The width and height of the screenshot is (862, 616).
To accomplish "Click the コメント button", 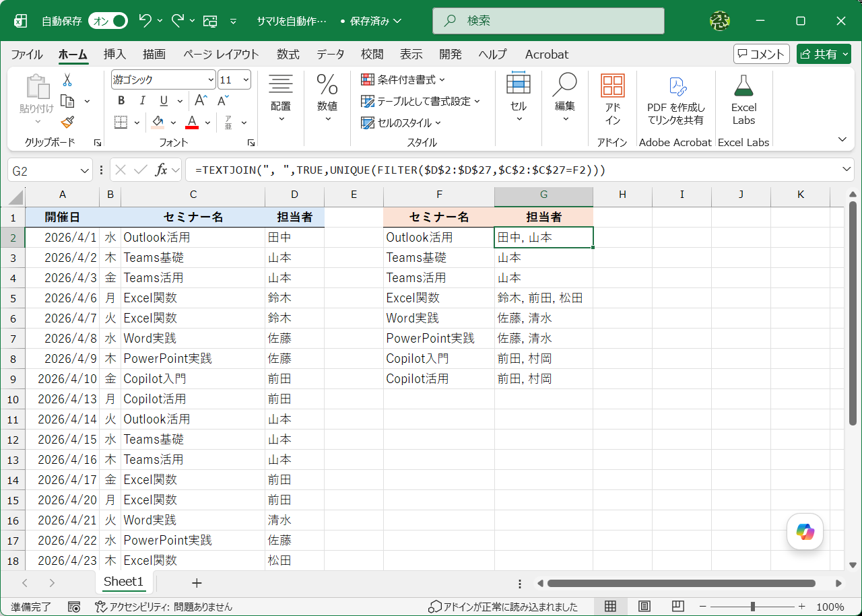I will click(x=761, y=54).
